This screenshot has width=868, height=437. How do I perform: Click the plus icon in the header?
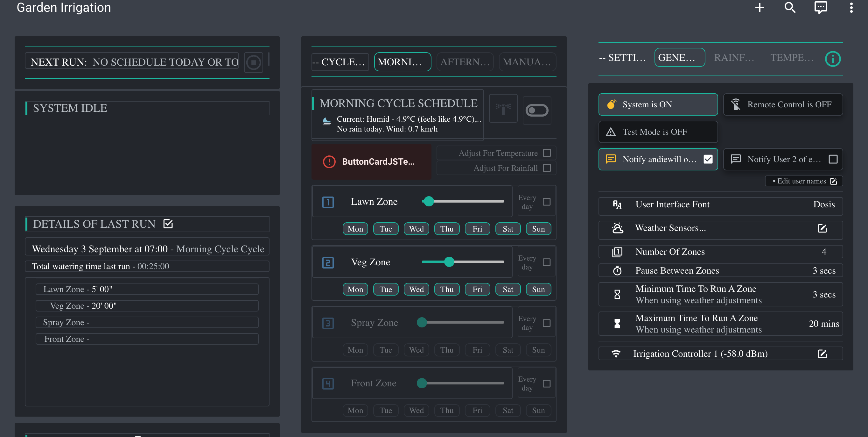[x=759, y=8]
